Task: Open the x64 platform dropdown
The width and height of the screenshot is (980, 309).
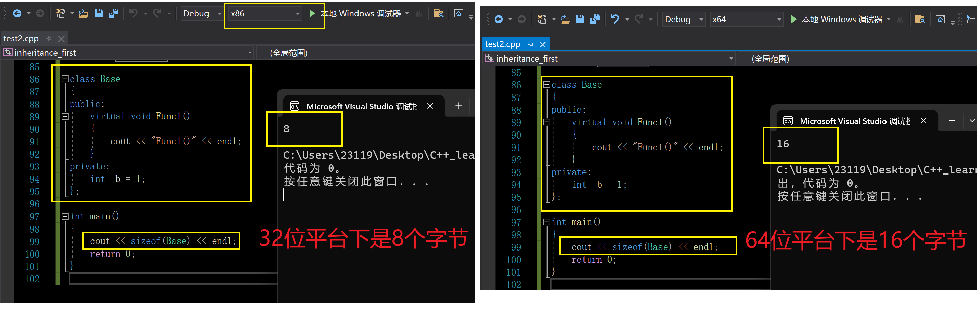Action: 746,20
